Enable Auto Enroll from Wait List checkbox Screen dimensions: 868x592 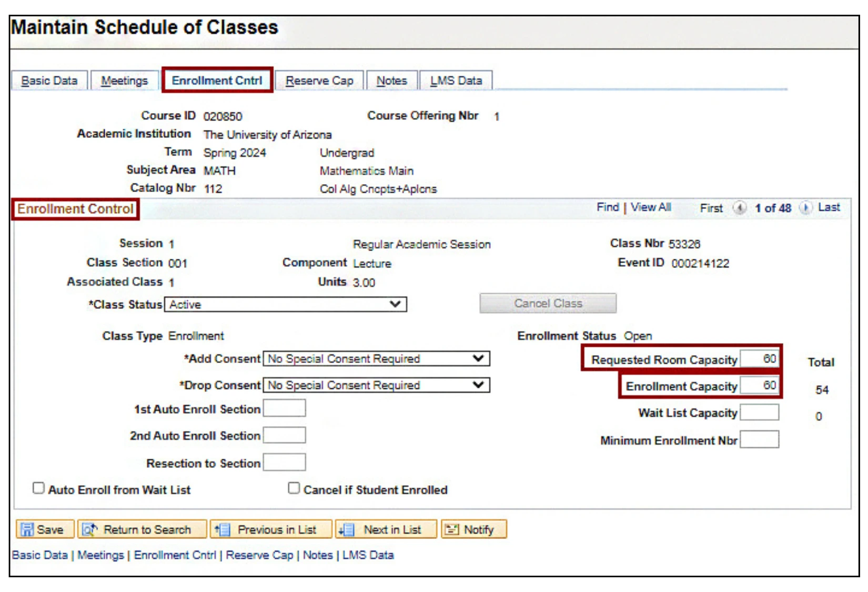pos(38,488)
